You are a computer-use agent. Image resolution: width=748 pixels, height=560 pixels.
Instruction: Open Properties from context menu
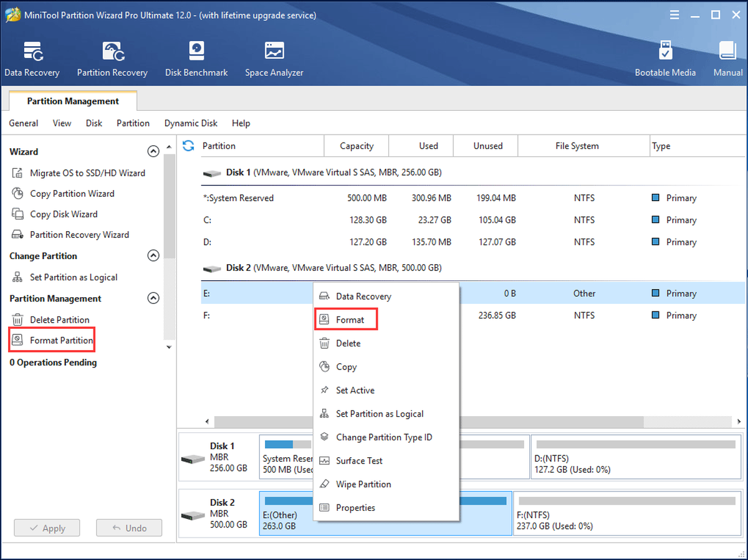(386, 508)
